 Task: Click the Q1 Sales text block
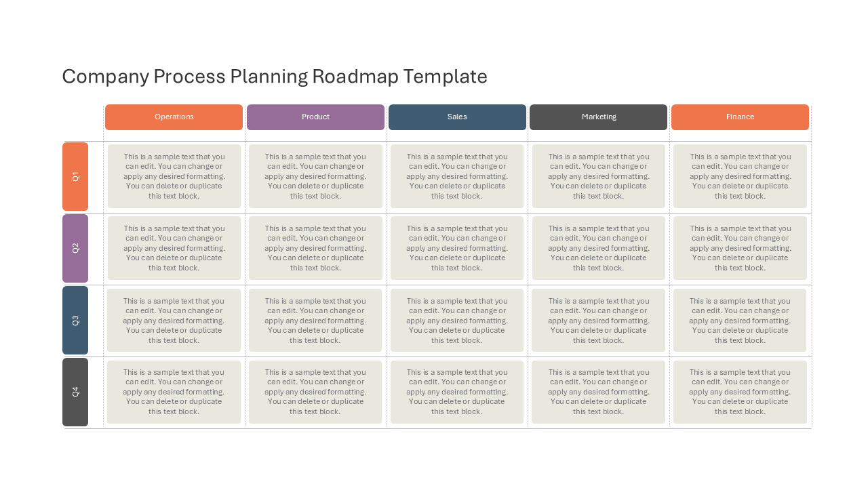tap(457, 176)
